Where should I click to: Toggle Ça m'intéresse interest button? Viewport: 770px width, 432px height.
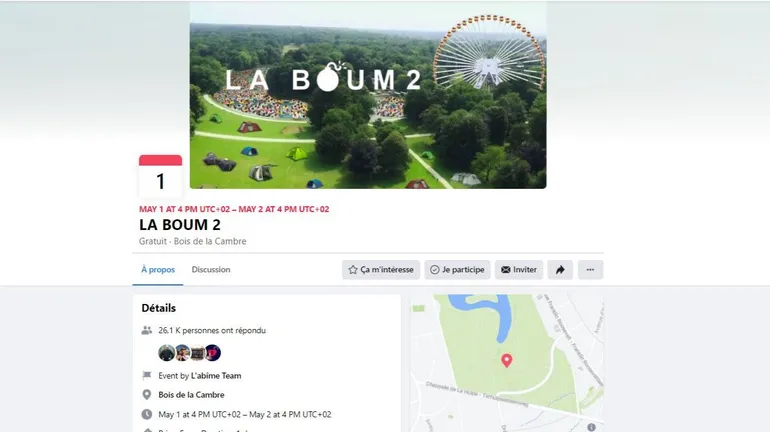pos(381,270)
